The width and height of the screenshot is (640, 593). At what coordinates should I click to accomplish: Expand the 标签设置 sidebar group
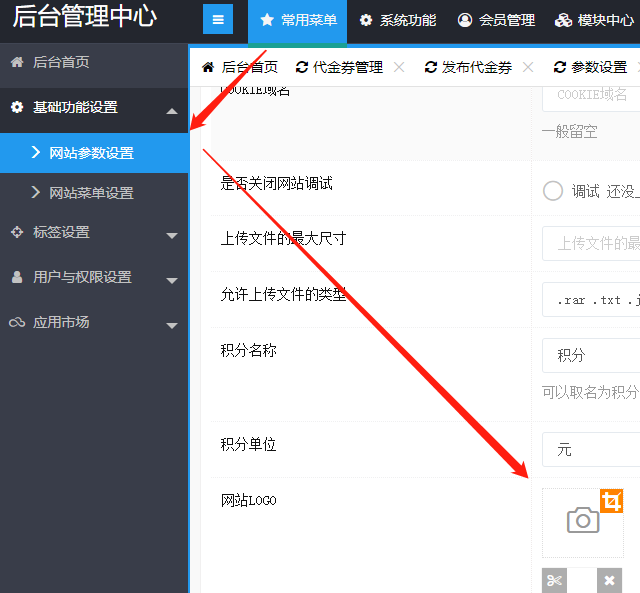pyautogui.click(x=172, y=234)
